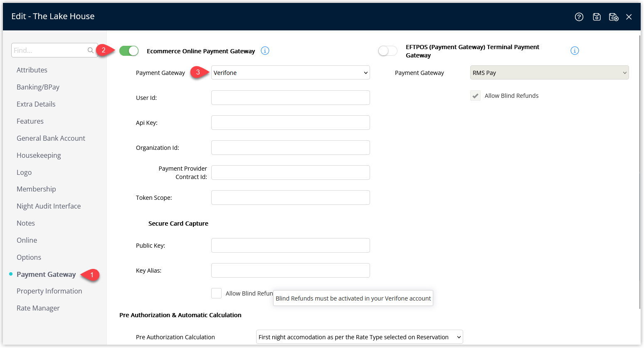Open the Features section

click(x=30, y=121)
